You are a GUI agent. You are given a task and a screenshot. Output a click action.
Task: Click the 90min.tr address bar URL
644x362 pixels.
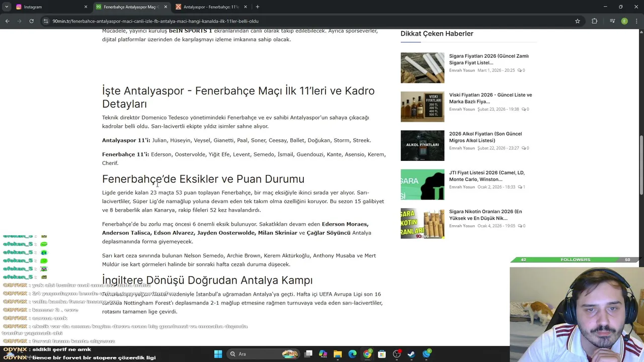pyautogui.click(x=155, y=21)
